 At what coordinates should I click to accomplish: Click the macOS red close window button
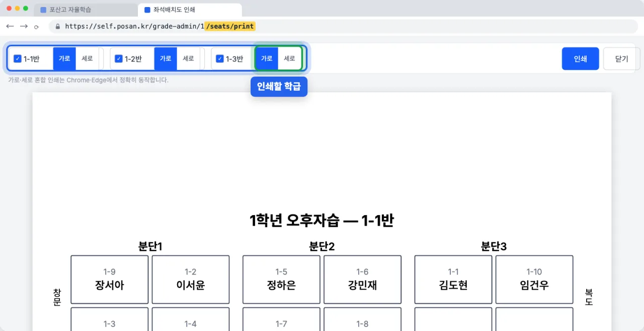pyautogui.click(x=9, y=9)
